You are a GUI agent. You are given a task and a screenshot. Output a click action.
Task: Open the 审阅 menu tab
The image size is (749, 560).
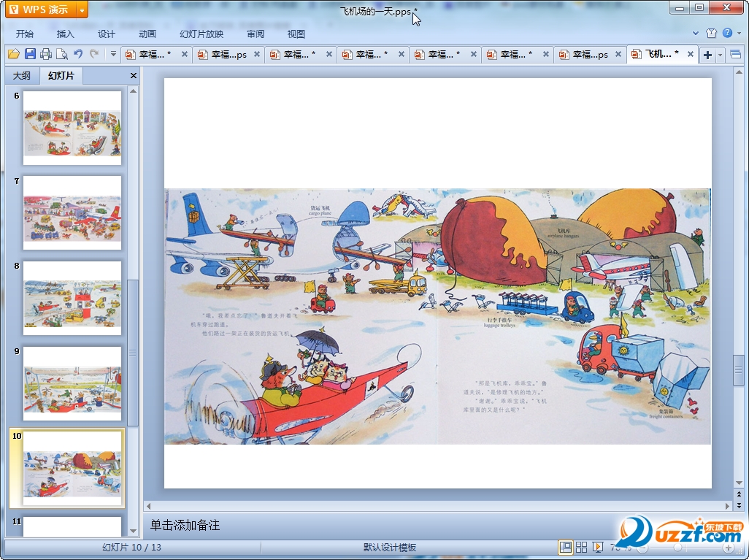pyautogui.click(x=256, y=34)
